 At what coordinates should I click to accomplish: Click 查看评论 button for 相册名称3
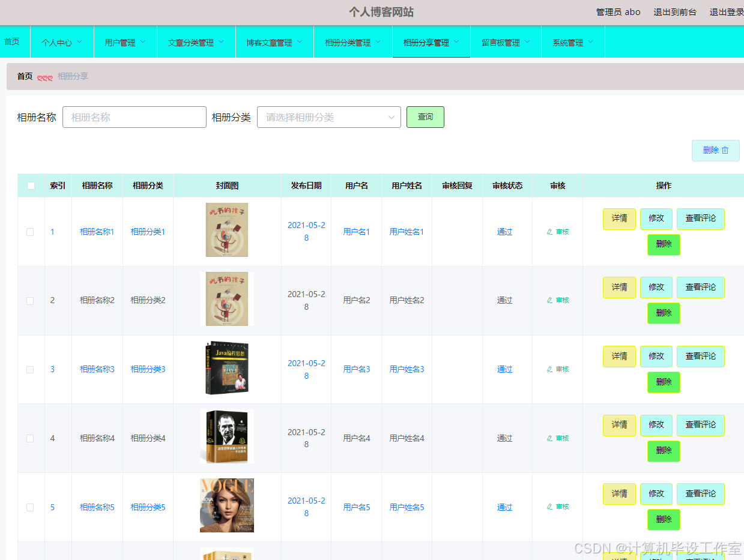701,357
